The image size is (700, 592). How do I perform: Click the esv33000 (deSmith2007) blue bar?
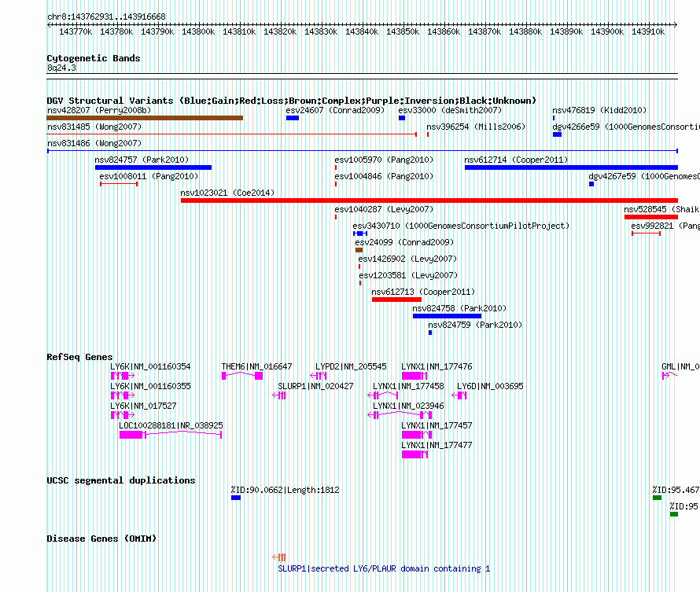click(x=402, y=118)
